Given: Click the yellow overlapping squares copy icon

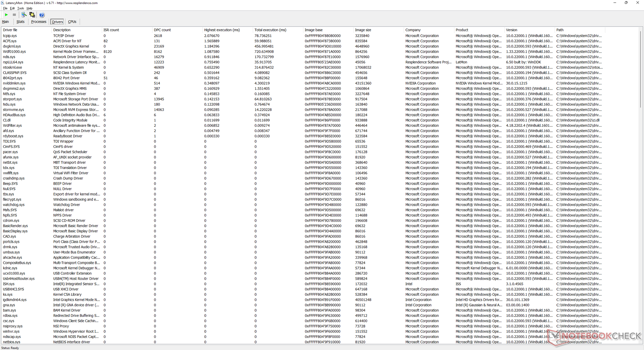Looking at the screenshot, I should point(32,15).
